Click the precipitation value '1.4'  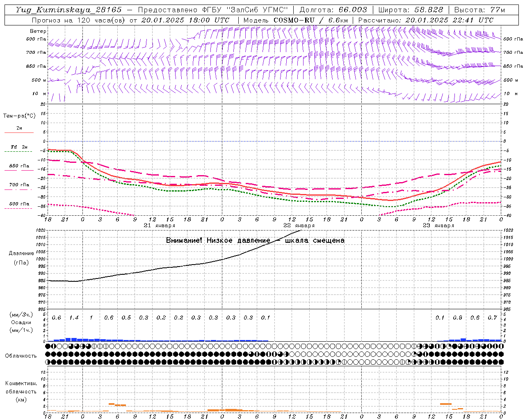[74, 318]
